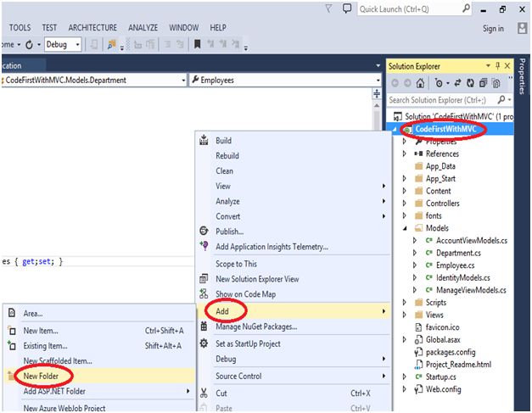Viewport: 532px width, 413px height.
Task: Click the feedback speech bubble icon
Action: [x=346, y=8]
